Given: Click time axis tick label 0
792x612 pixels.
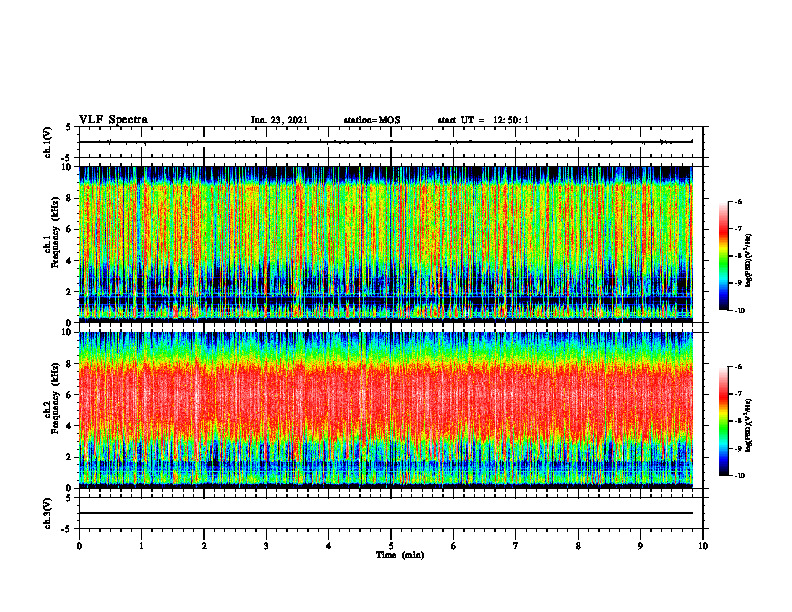Looking at the screenshot, I should 79,546.
